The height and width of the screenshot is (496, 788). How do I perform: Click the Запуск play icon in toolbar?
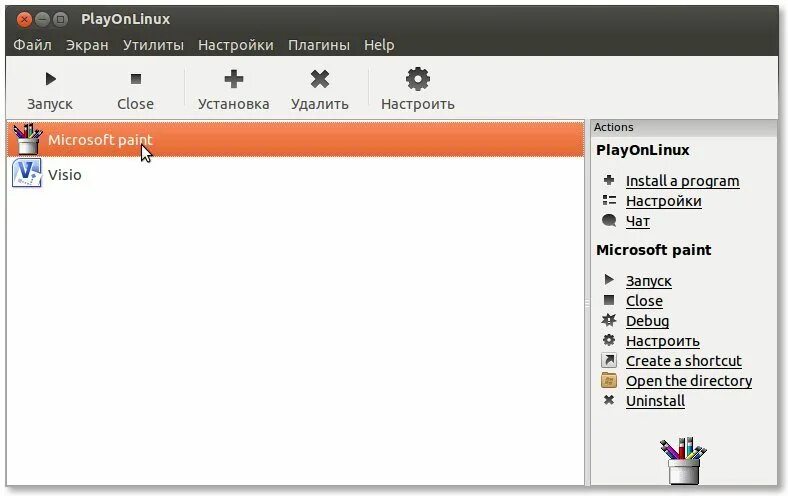[51, 79]
